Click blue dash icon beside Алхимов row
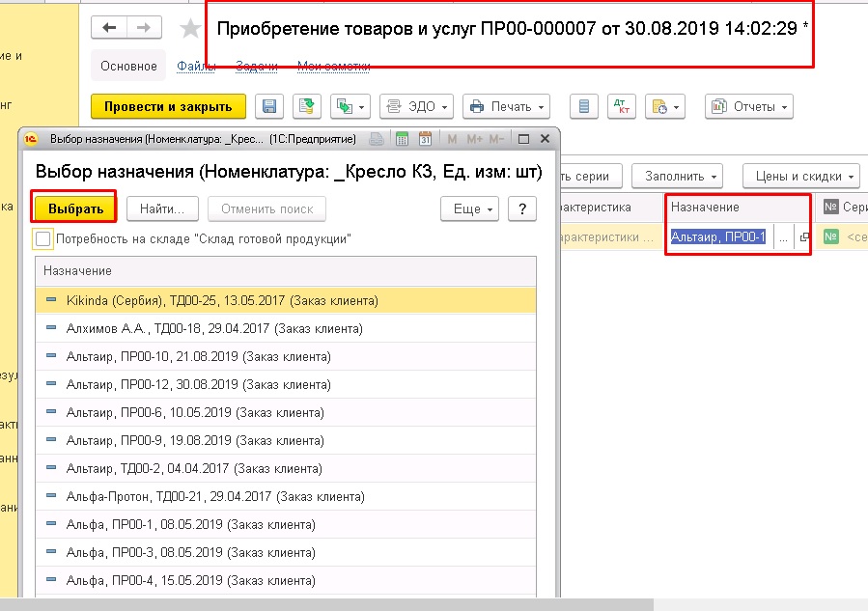This screenshot has height=611, width=868. [x=51, y=327]
